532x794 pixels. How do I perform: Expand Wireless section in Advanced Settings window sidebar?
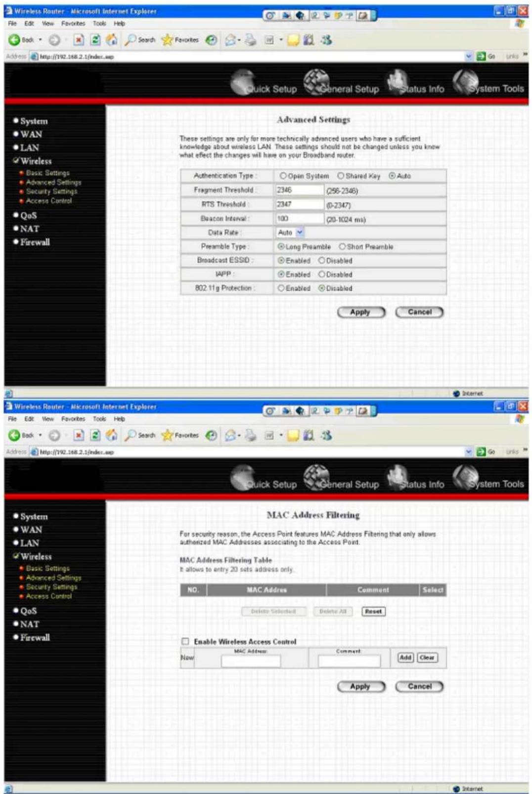pos(33,161)
